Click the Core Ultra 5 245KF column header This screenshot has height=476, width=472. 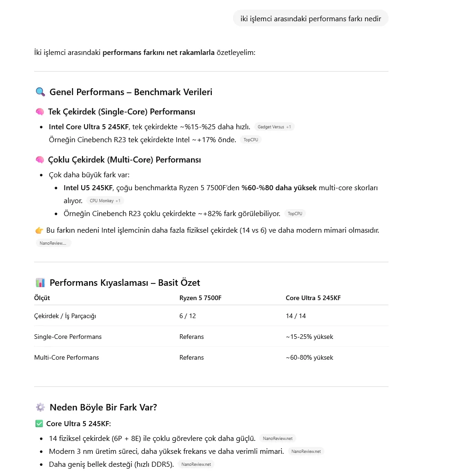[x=313, y=298]
